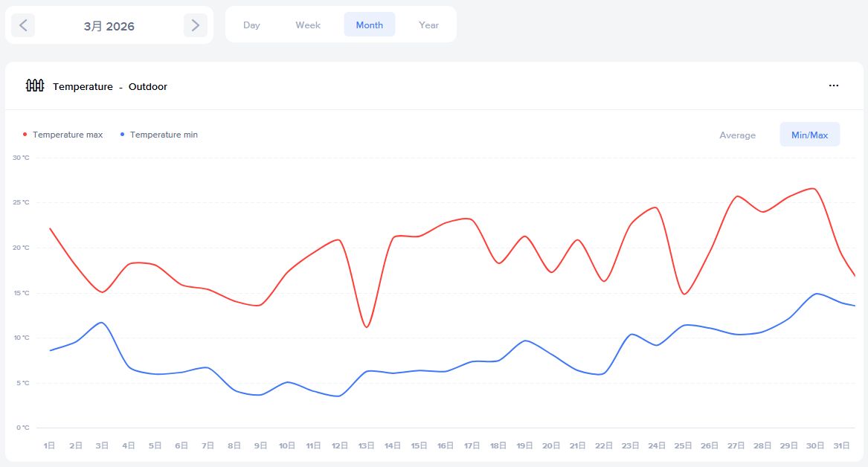868x467 pixels.
Task: Switch to Week view
Action: pos(308,25)
